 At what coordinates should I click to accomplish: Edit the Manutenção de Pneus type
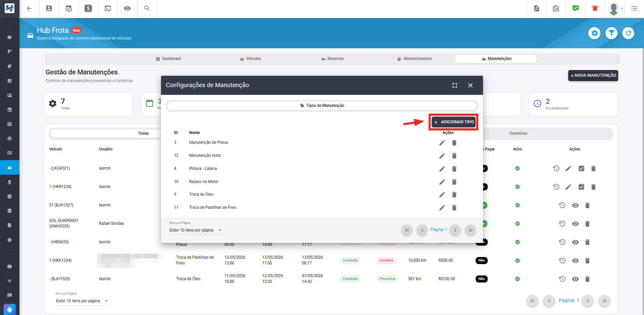(x=442, y=143)
